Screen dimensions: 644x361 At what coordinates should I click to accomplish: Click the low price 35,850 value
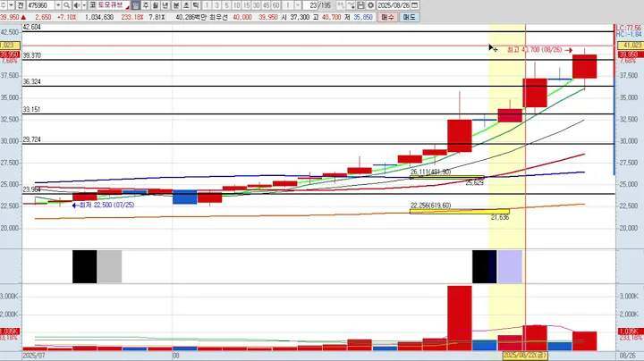click(x=363, y=17)
